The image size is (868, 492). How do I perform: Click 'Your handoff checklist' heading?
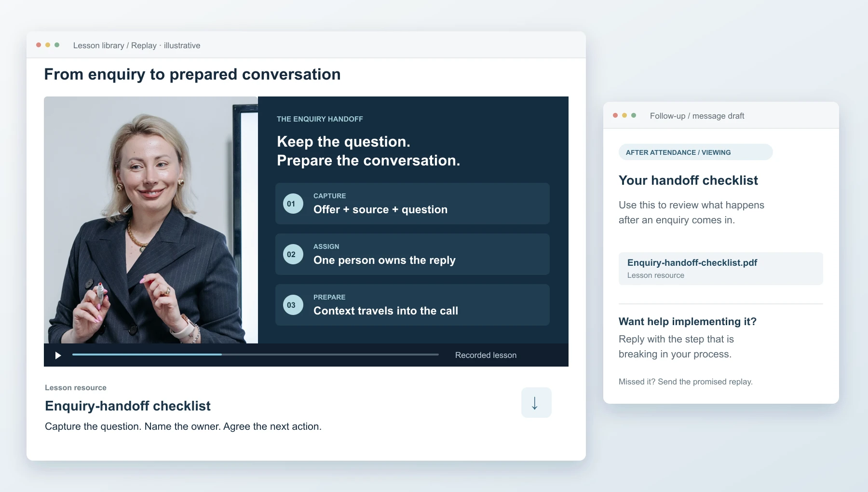tap(688, 180)
